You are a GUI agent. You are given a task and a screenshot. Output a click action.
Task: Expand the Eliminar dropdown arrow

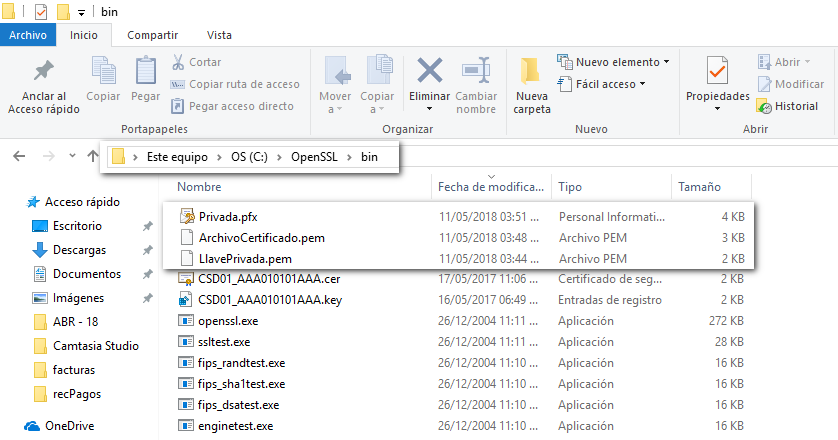[429, 109]
